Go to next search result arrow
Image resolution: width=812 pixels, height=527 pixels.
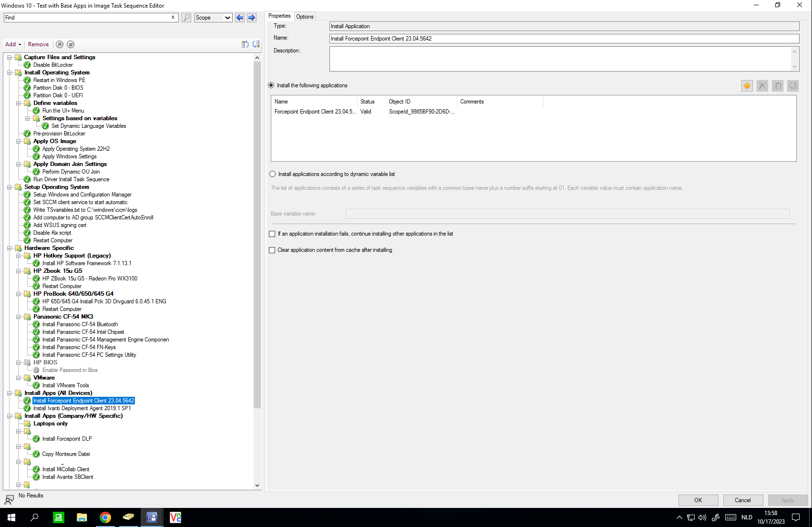pyautogui.click(x=252, y=18)
